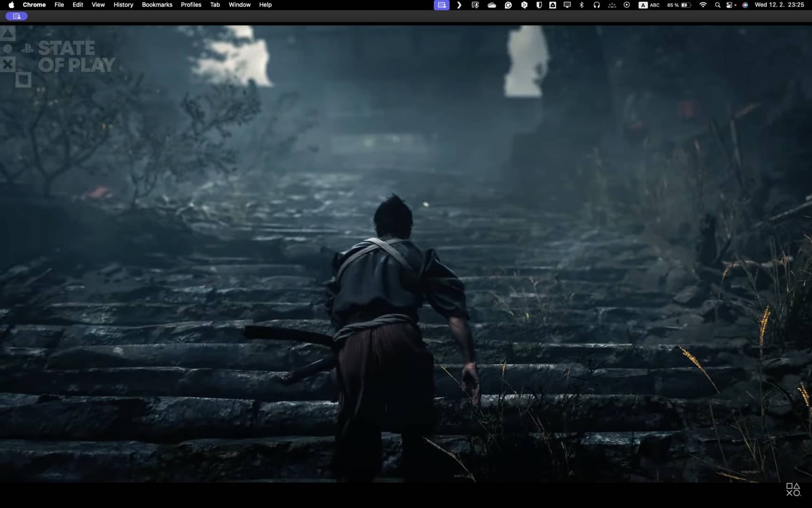
Task: Open the ABC input source menu
Action: [x=649, y=5]
